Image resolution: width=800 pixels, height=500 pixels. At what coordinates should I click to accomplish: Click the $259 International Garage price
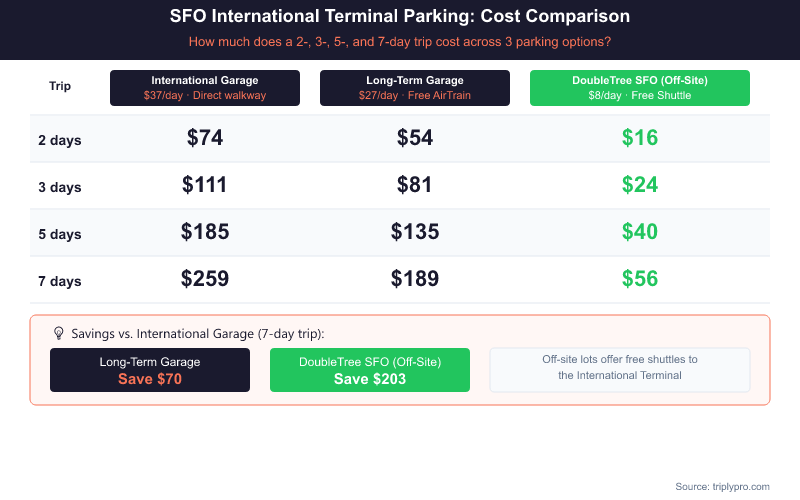(x=205, y=279)
